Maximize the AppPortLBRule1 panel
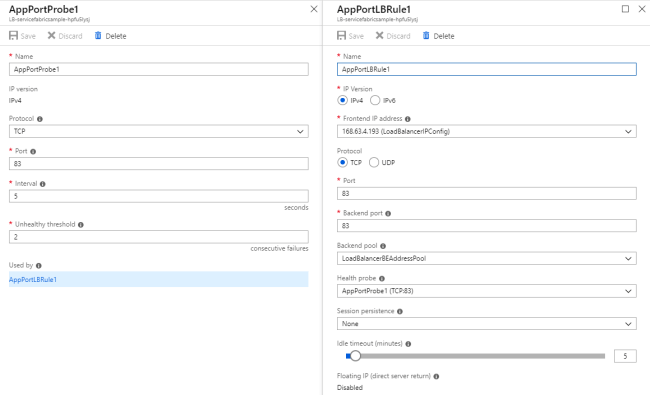Viewport: 650px width, 395px height. (x=626, y=9)
